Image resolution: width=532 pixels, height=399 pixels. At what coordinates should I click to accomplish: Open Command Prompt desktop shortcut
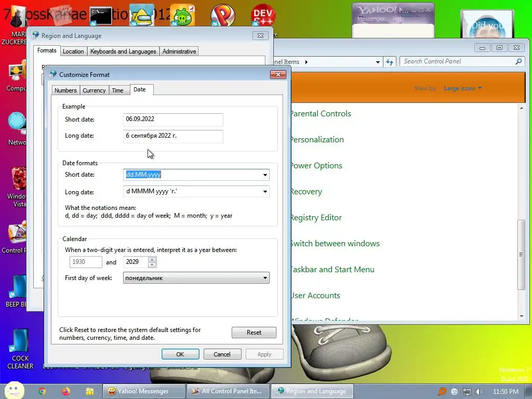pos(101,16)
